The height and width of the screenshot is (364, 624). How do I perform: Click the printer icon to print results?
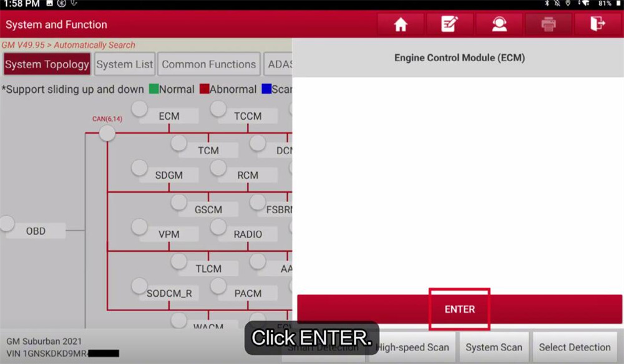(x=548, y=24)
